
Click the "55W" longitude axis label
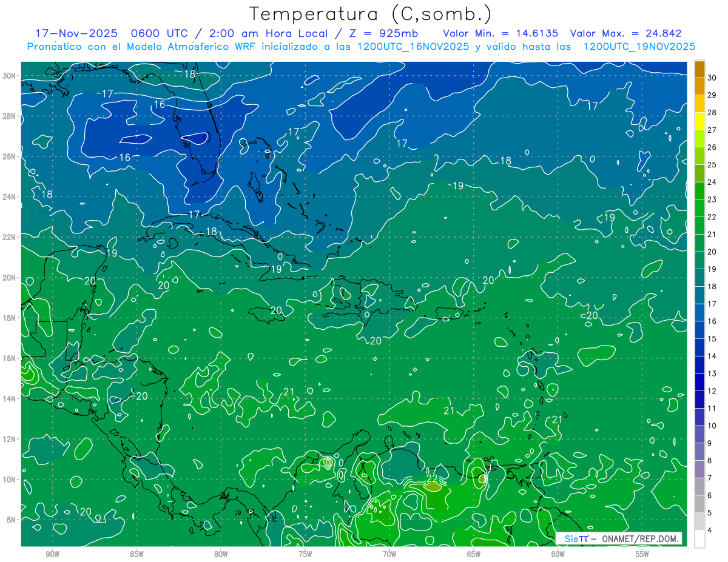642,554
